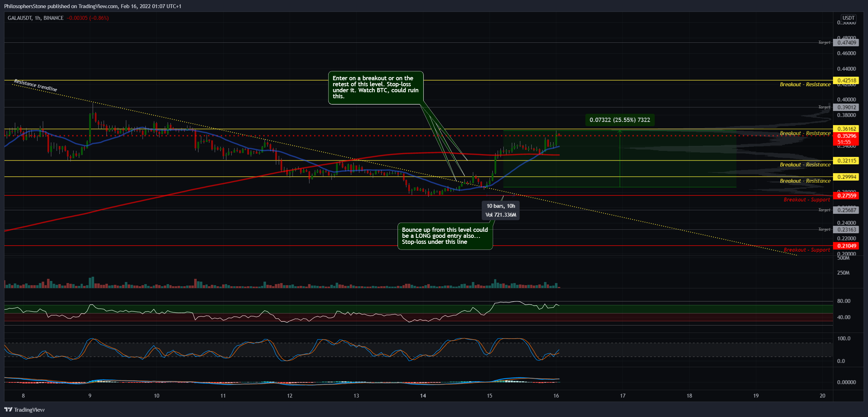Click 'Breakout - Support' text near 0.21049
The height and width of the screenshot is (417, 868).
pos(807,250)
